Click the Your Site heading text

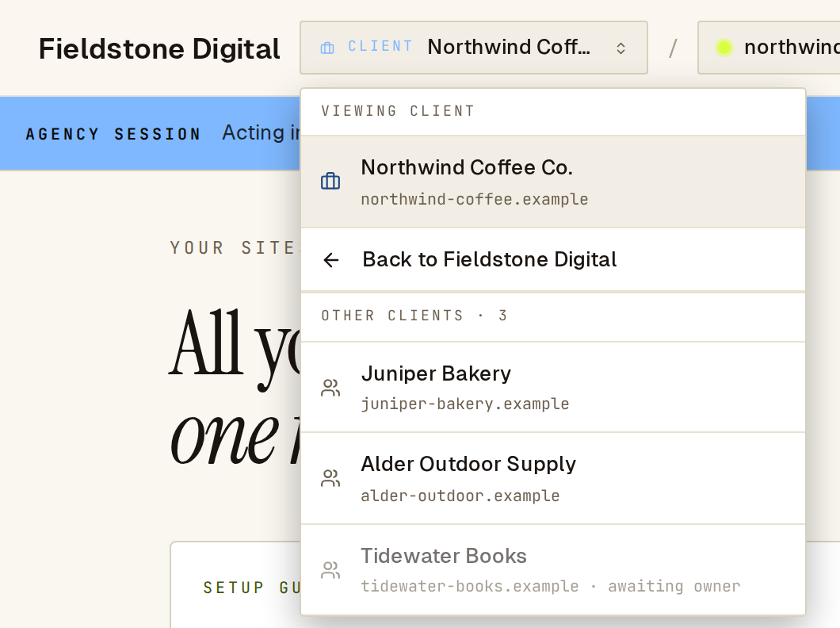click(234, 247)
